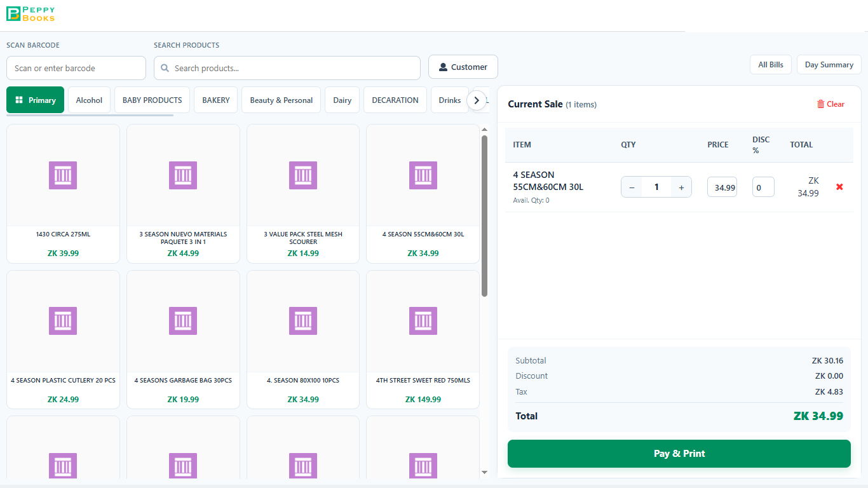Click the 3 VALUE PACK STEEL MESH icon
This screenshot has height=488, width=868.
303,175
